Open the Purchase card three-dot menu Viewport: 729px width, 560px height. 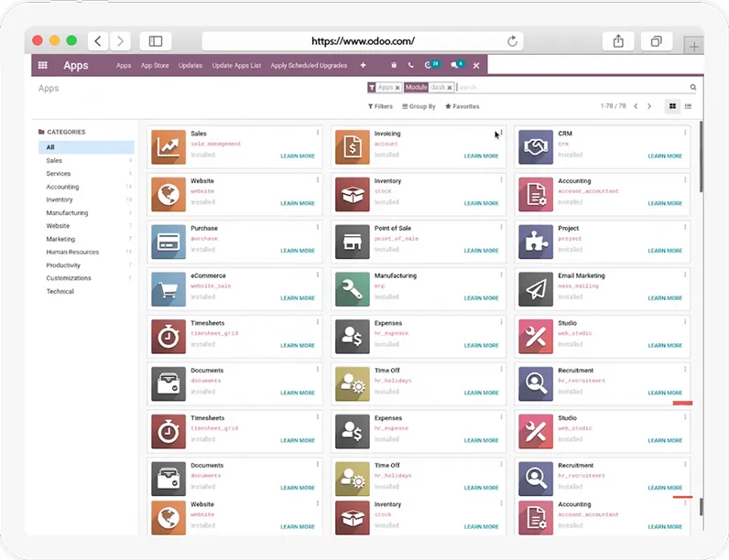318,228
